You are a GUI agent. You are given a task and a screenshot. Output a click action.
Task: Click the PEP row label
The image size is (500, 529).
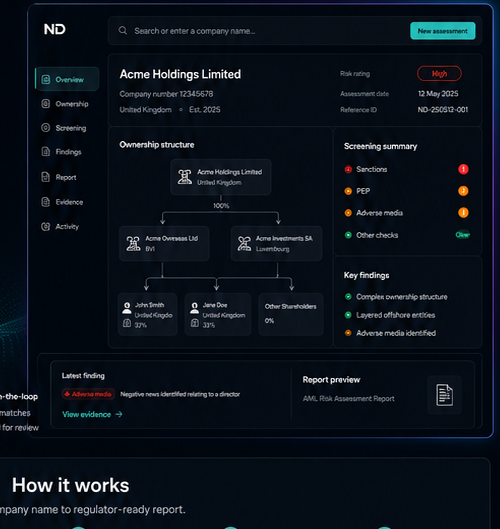coord(363,191)
